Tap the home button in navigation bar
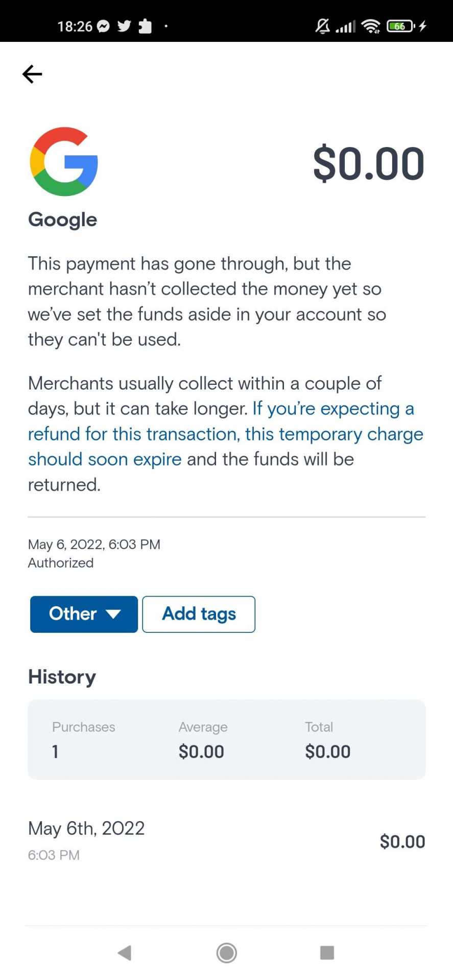The height and width of the screenshot is (980, 453). [226, 952]
